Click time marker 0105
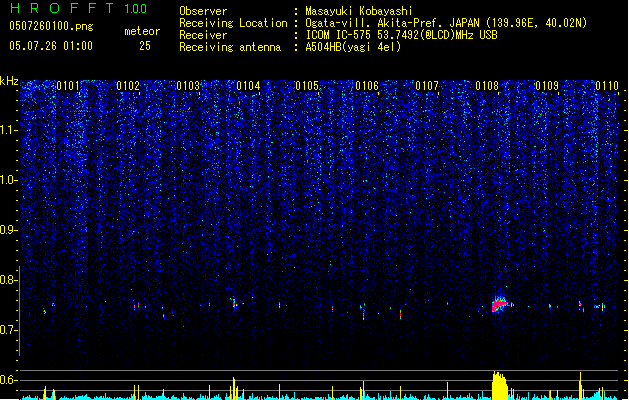The height and width of the screenshot is (400, 629). click(307, 86)
